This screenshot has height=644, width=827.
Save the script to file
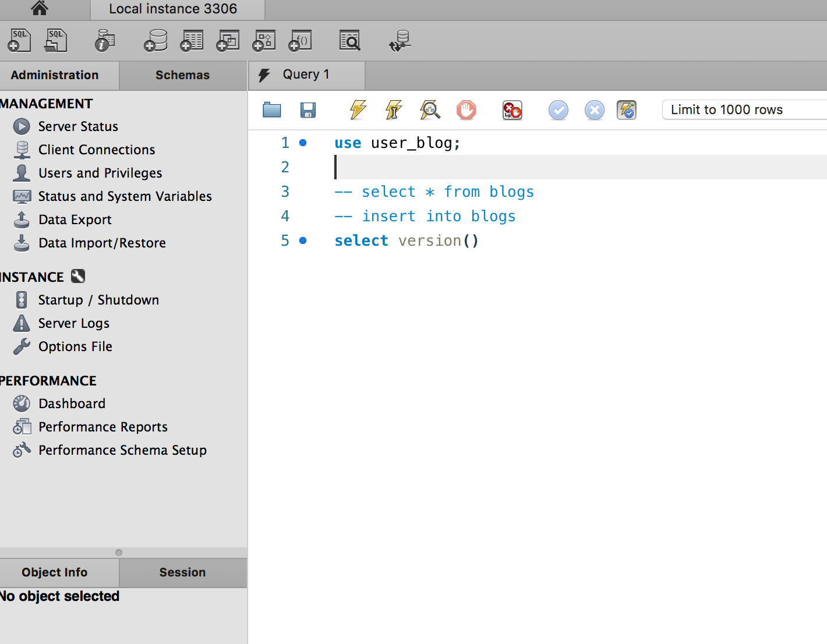(x=308, y=109)
